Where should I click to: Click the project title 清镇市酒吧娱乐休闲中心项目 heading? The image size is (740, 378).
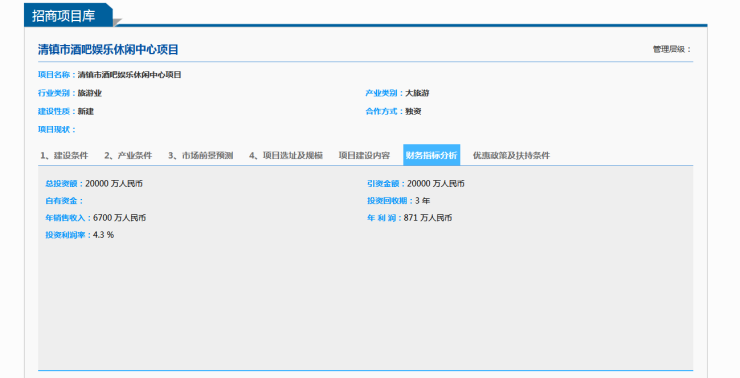(108, 50)
